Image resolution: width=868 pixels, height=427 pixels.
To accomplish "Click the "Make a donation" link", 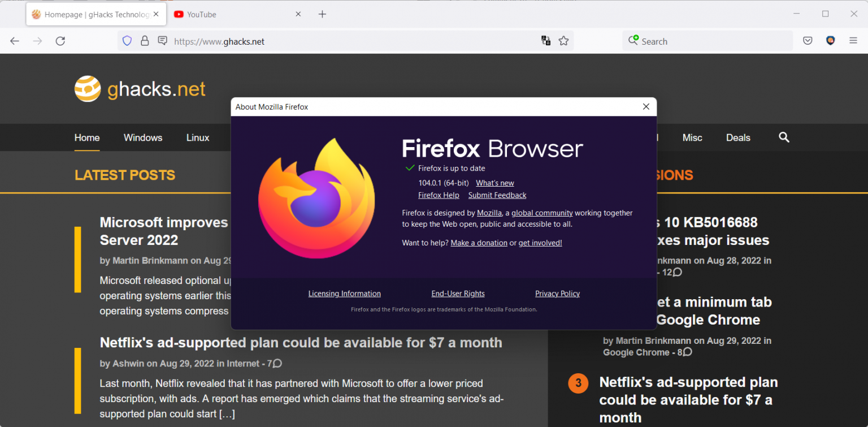I will (479, 243).
